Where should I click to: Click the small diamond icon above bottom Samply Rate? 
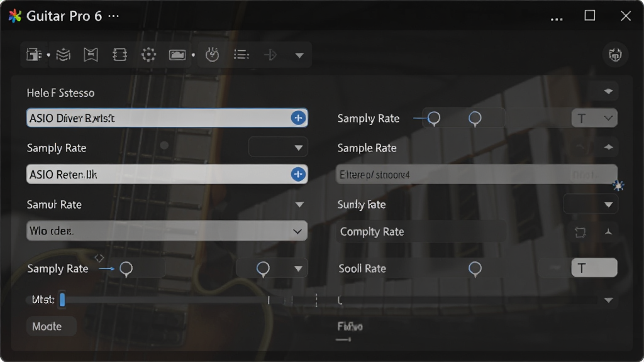coord(99,258)
